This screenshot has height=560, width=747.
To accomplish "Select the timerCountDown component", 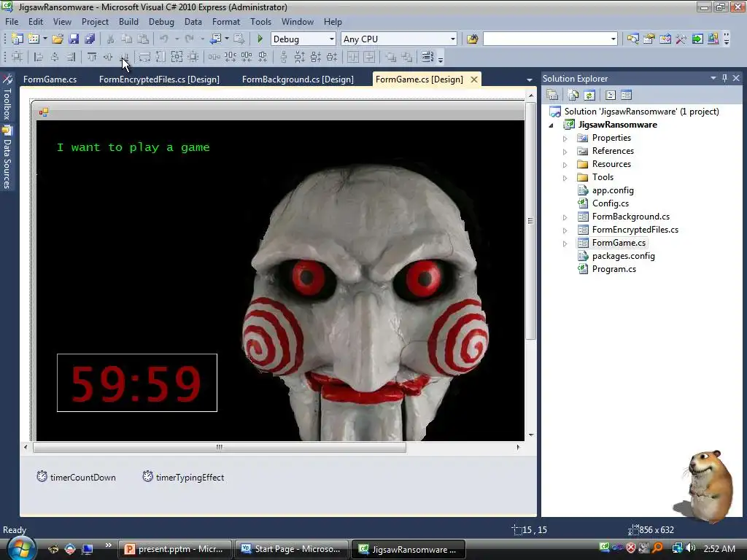I will coord(76,477).
